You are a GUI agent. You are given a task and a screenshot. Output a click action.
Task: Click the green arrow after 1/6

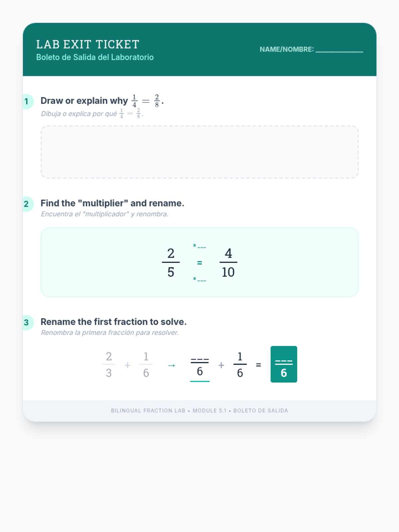click(171, 365)
